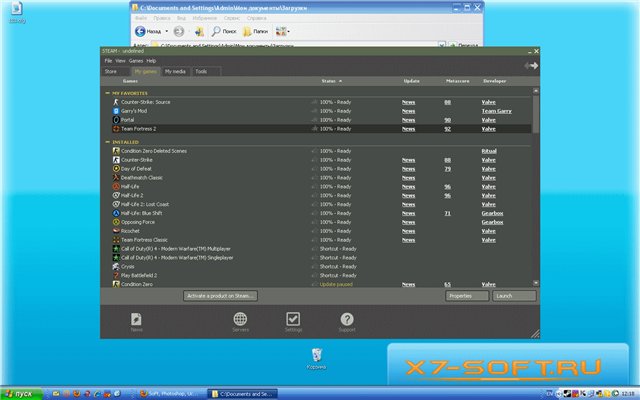This screenshot has height=400, width=640.
Task: Open the Games menu in Steam
Action: click(136, 61)
